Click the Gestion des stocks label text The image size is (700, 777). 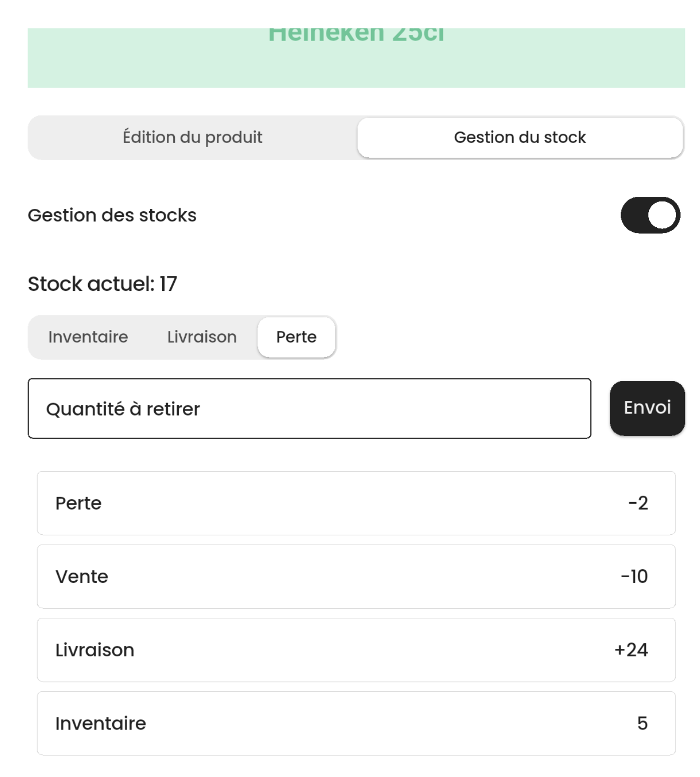(112, 215)
